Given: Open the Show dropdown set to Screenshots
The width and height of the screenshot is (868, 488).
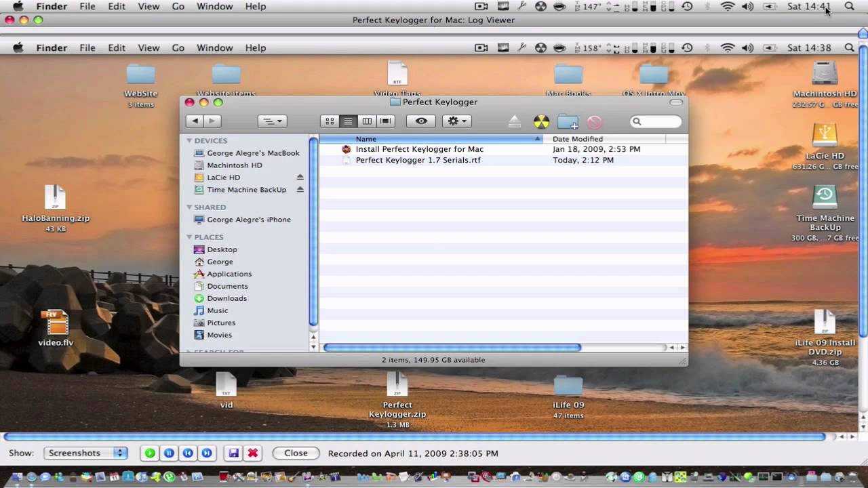Looking at the screenshot, I should [85, 453].
